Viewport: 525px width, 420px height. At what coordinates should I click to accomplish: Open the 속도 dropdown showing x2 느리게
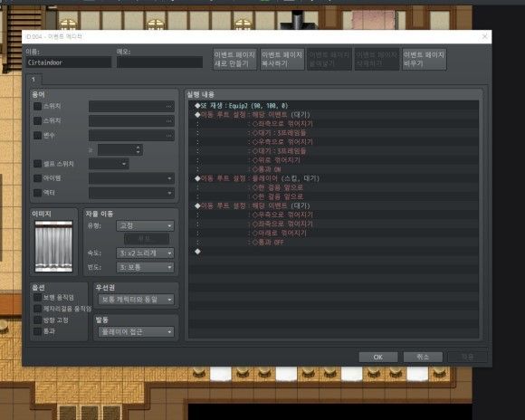[x=145, y=253]
